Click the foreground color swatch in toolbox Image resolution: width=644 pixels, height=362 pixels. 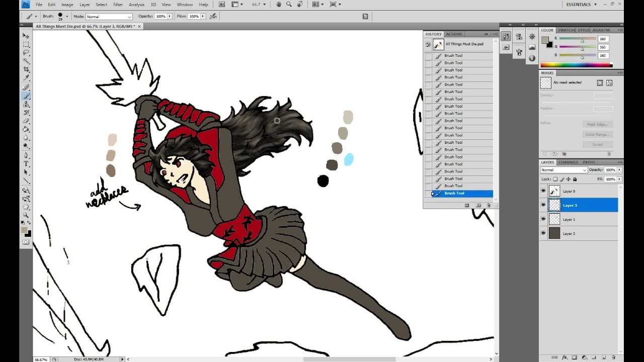[x=24, y=230]
